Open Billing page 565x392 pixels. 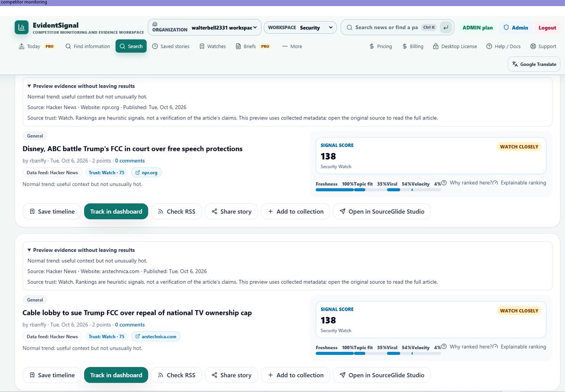pyautogui.click(x=413, y=47)
